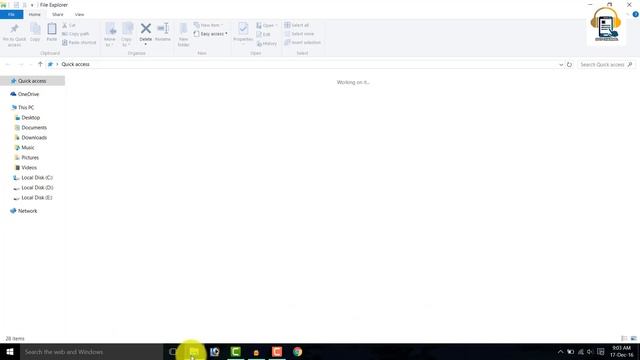The image size is (640, 360).
Task: Create a New folder from ribbon
Action: tap(183, 35)
